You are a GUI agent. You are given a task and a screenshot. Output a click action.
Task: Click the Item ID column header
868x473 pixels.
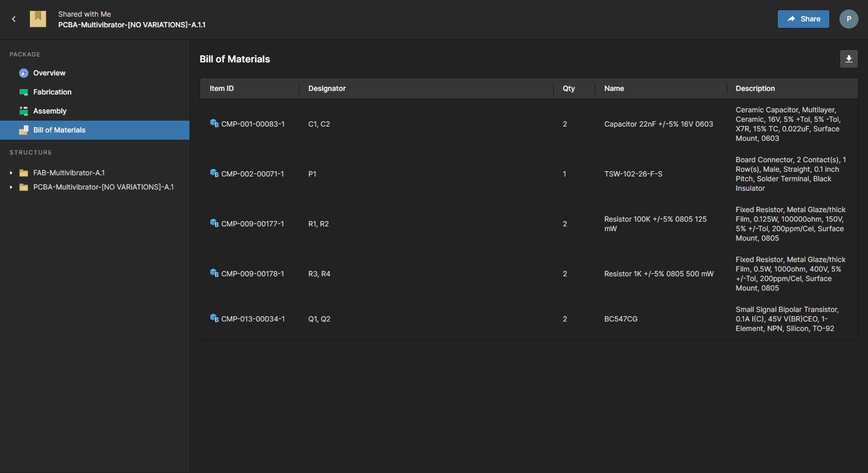(222, 89)
